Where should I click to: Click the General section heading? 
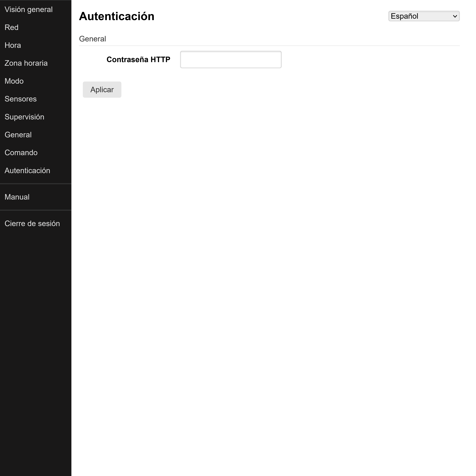coord(92,38)
